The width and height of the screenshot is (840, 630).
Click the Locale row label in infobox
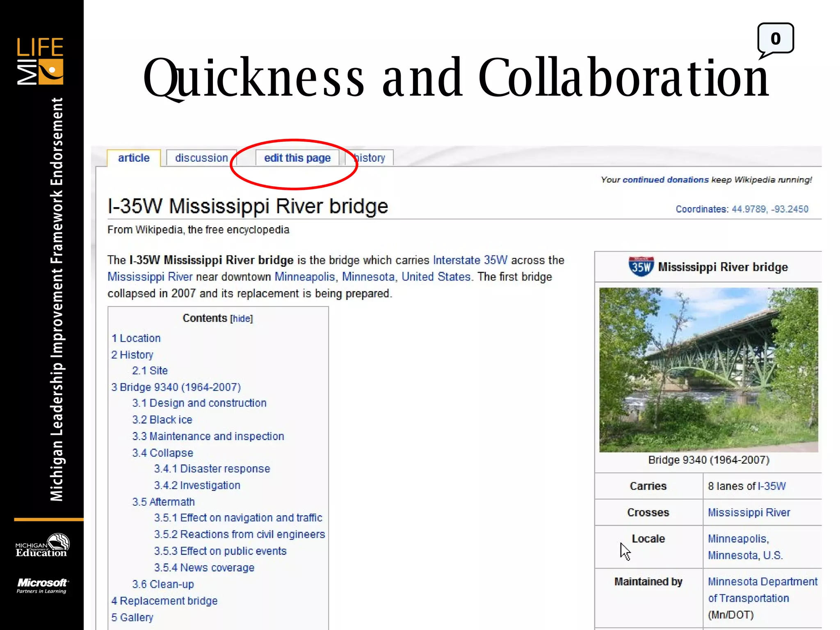(x=648, y=539)
